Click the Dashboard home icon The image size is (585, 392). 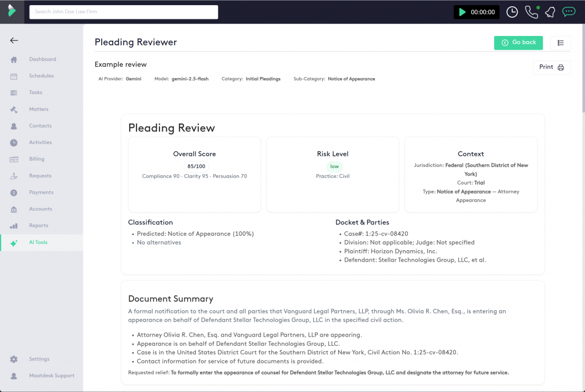pyautogui.click(x=14, y=59)
